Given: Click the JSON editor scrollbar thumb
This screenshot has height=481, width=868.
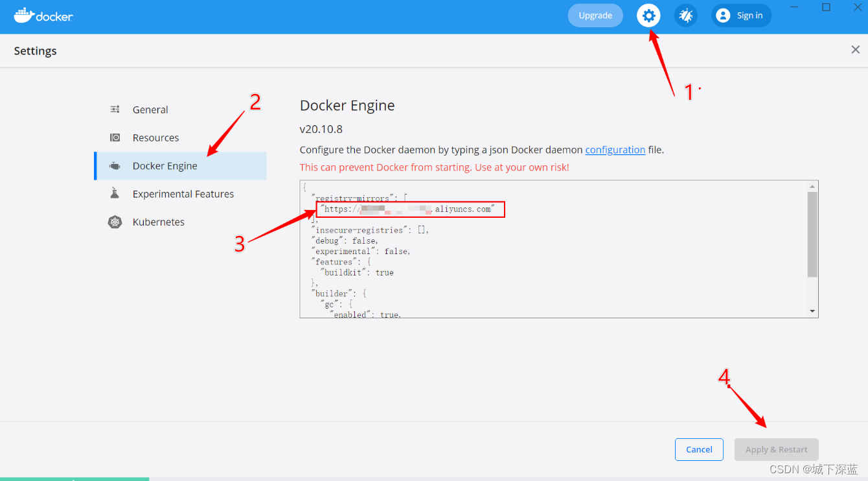Looking at the screenshot, I should 813,235.
